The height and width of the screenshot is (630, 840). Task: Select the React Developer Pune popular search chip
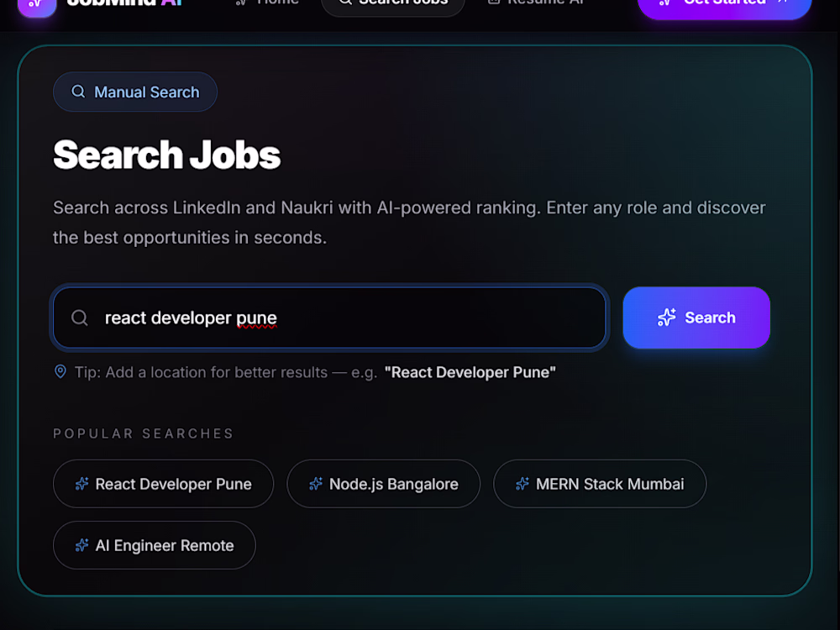[164, 484]
